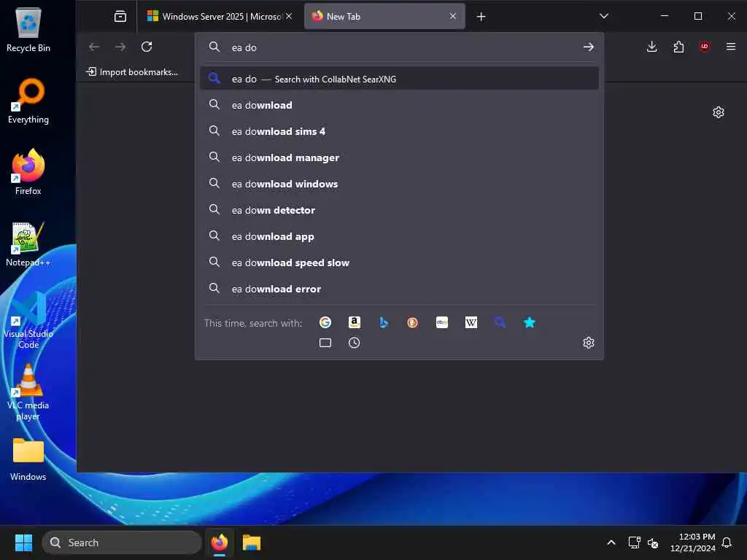
Task: Choose suggestion 'ea download windows'
Action: (399, 184)
